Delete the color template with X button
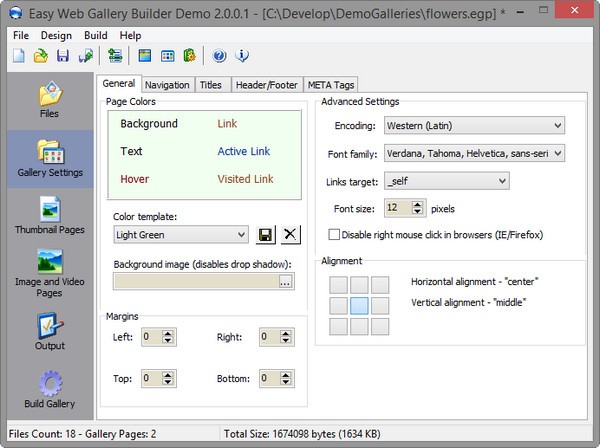The image size is (600, 448). [x=290, y=234]
